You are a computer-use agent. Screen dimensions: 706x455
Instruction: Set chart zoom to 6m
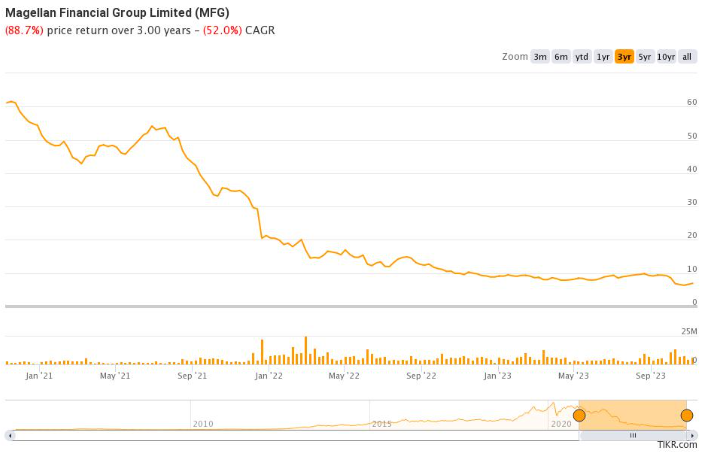[561, 57]
